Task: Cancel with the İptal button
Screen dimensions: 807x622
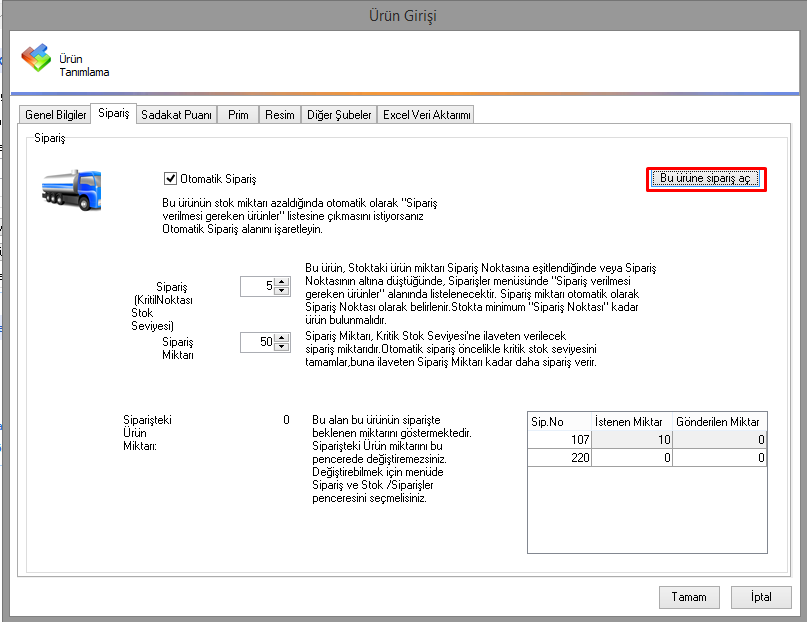Action: pos(760,597)
